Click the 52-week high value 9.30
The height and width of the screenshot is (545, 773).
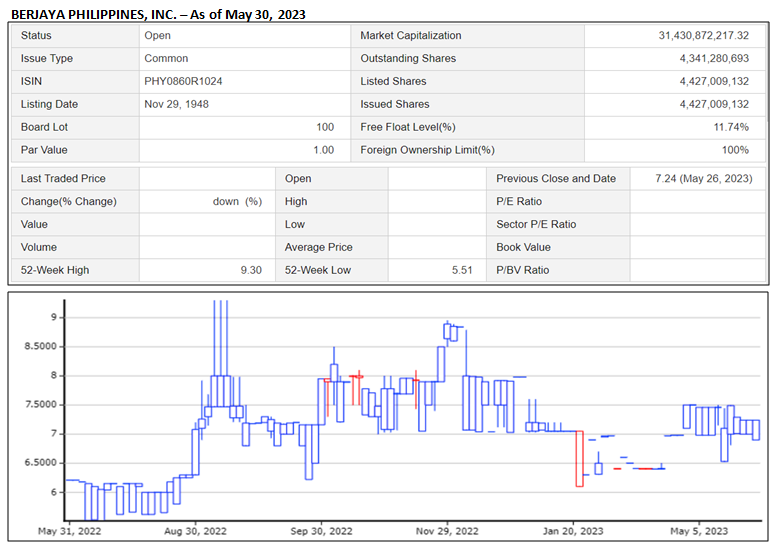251,270
